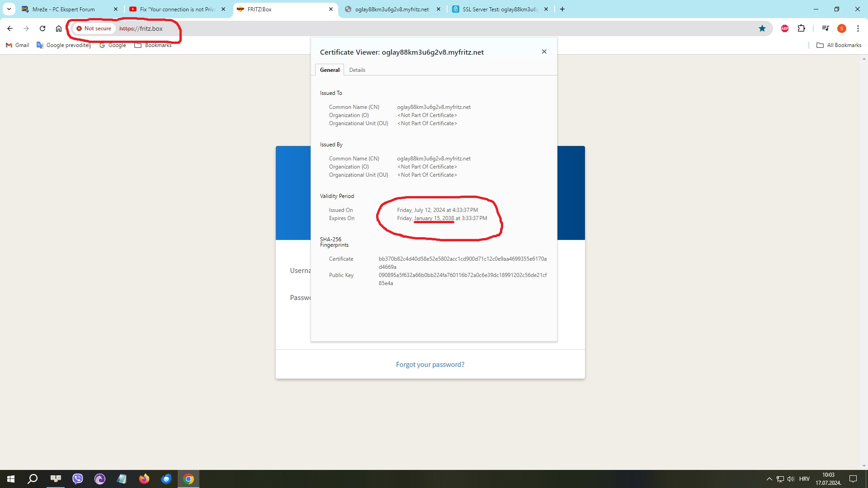Click the certificate SHA-256 fingerprint value

click(463, 263)
